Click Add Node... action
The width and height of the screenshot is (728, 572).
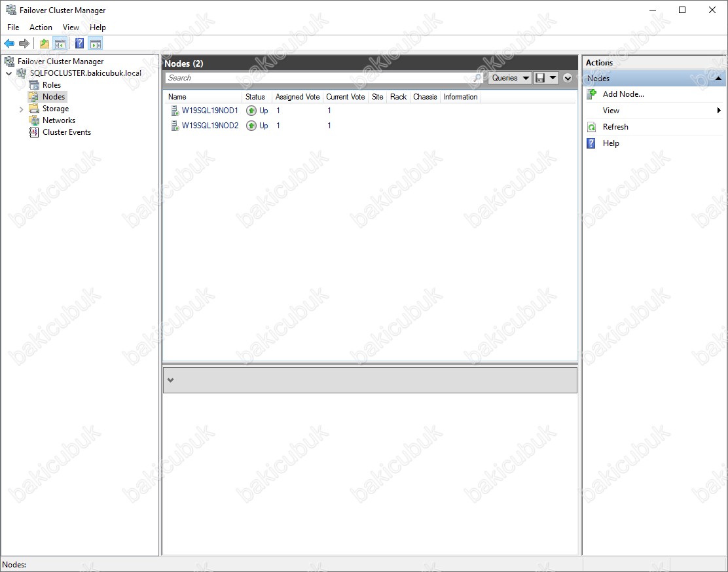623,94
